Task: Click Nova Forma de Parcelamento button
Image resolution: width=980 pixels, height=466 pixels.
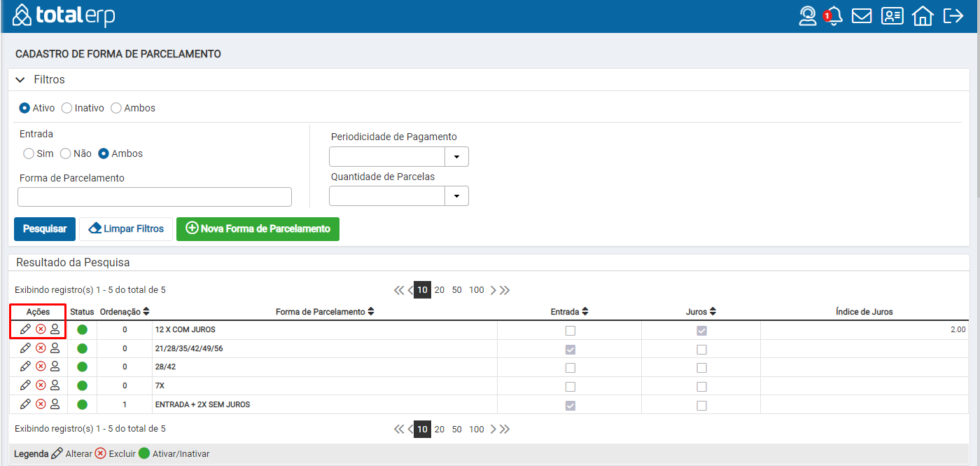Action: 258,229
